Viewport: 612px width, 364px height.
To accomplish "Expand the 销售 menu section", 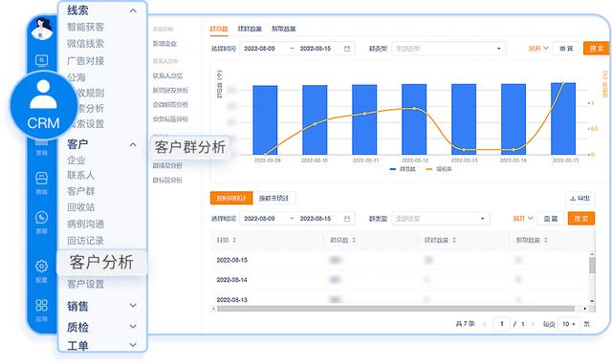I will tap(133, 306).
